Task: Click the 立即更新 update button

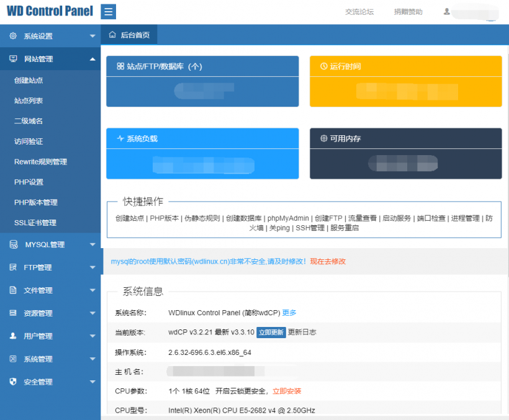Action: point(271,333)
